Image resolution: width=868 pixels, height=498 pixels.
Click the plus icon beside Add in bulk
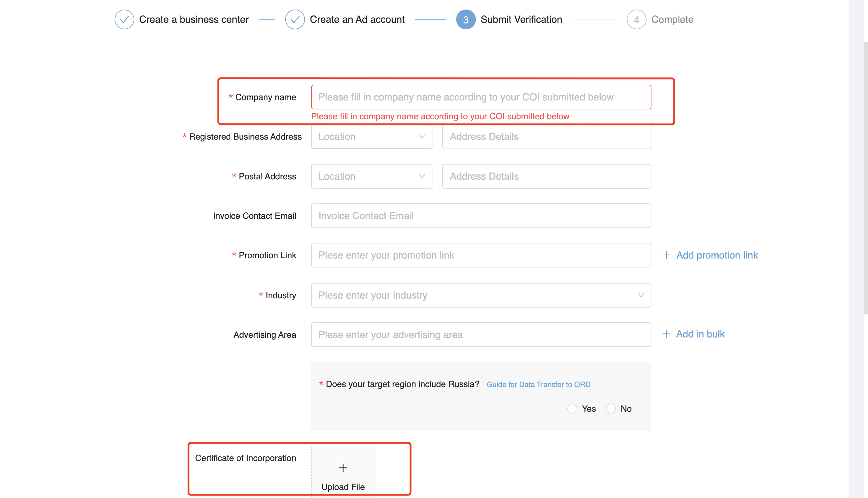point(666,334)
